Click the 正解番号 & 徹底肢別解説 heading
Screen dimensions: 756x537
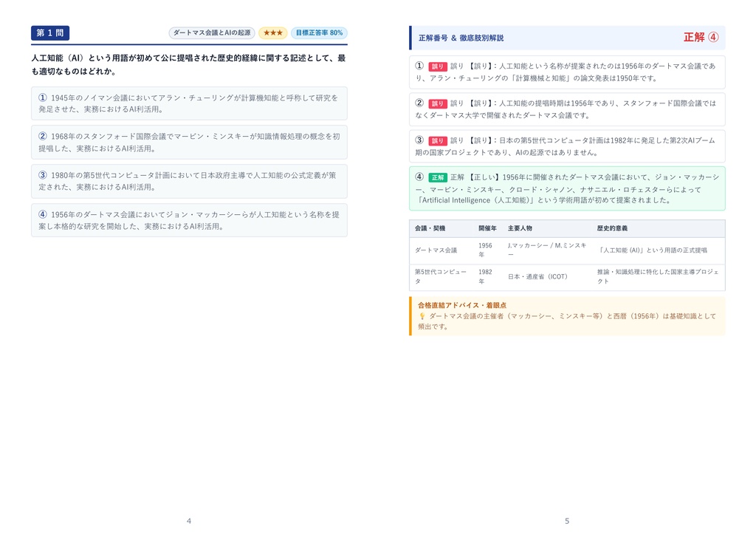(461, 38)
